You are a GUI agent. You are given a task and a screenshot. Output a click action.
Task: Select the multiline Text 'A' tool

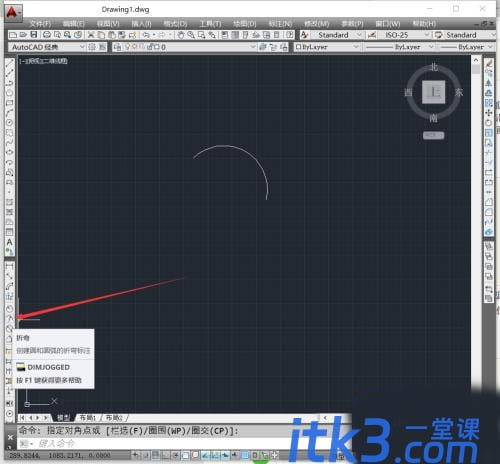9,242
